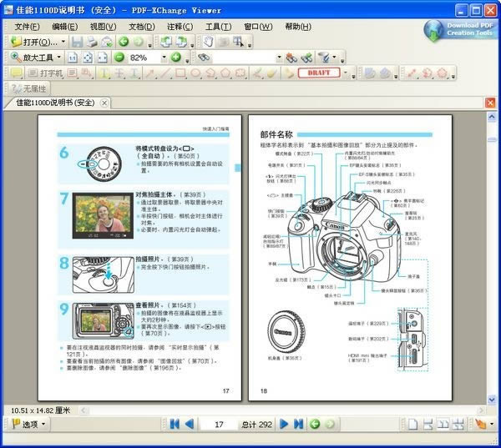This screenshot has width=501, height=448.
Task: Click Fit Width icon
Action: [103, 58]
